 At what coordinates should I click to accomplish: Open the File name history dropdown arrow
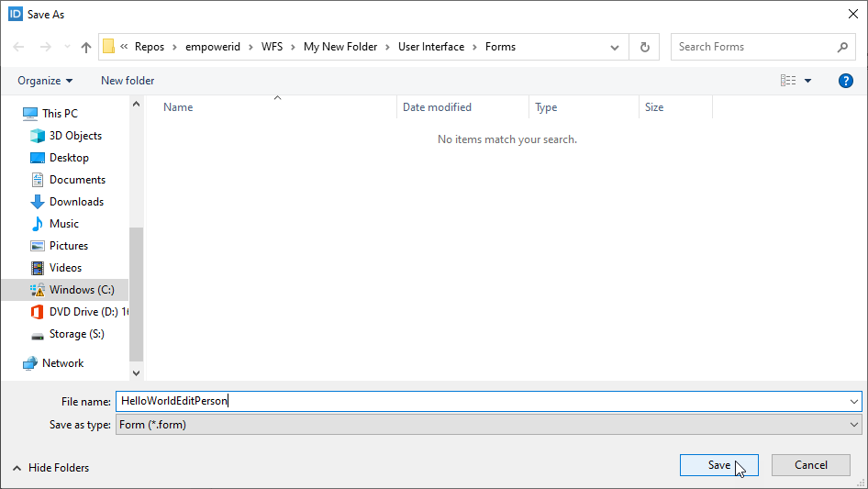(x=854, y=401)
